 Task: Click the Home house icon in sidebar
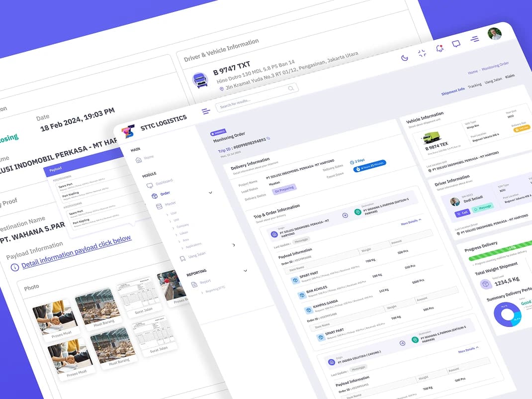coord(138,160)
